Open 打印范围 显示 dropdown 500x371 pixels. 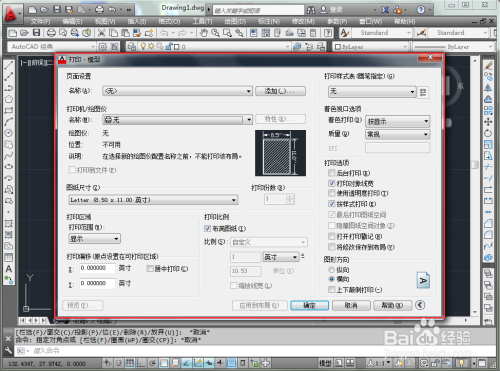point(94,239)
